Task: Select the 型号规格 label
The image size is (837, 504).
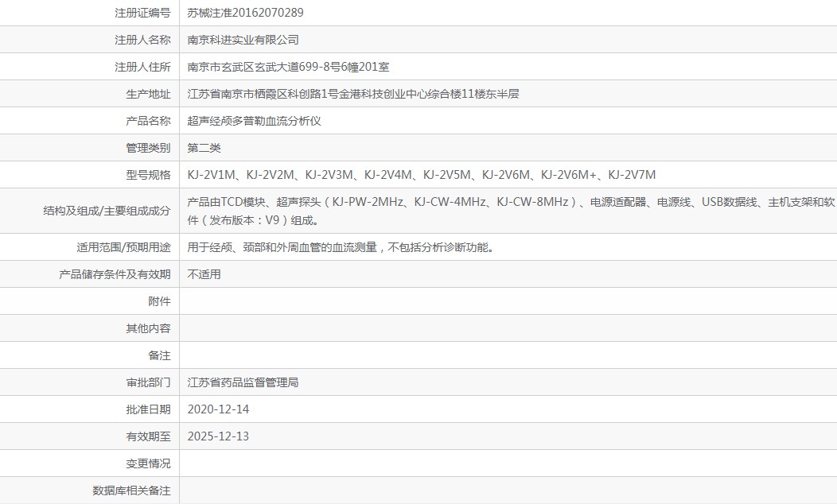Action: [149, 175]
